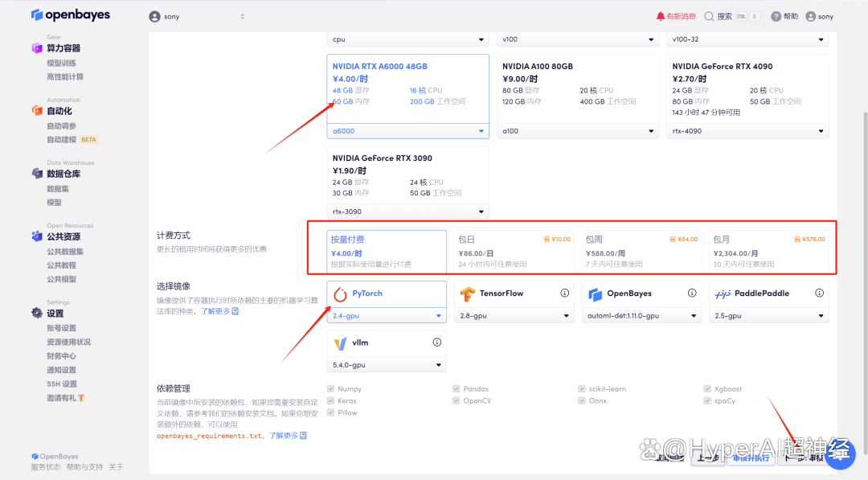Open 服务状态 footer link
Viewport: 868px width, 480px height.
pyautogui.click(x=46, y=467)
